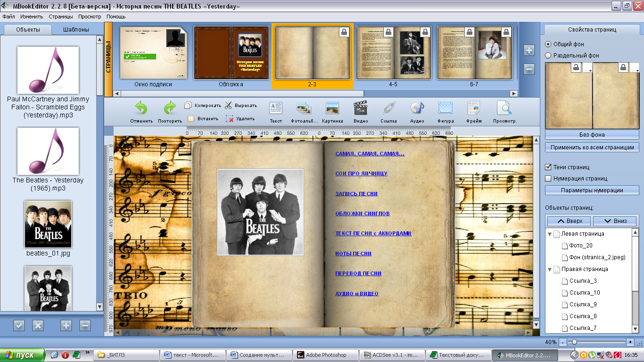The height and width of the screenshot is (362, 644).
Task: Enable Нумерация страниц checkbox
Action: (548, 178)
